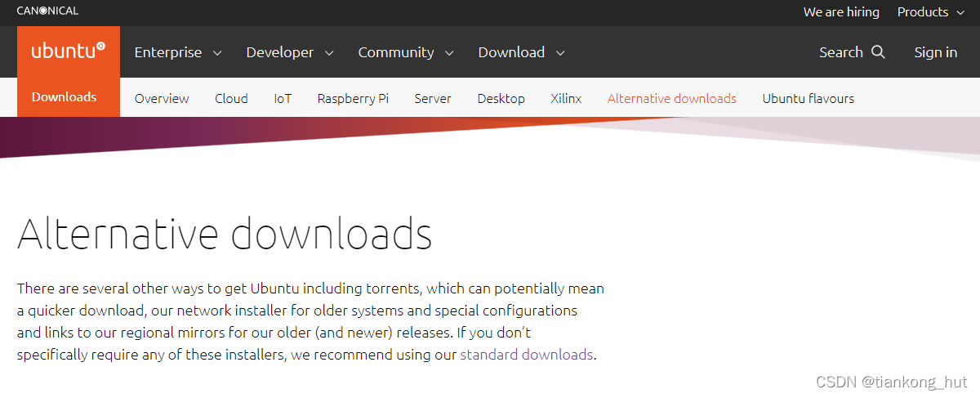Viewport: 980px width, 398px height.
Task: Go to the Desktop tab
Action: (501, 98)
